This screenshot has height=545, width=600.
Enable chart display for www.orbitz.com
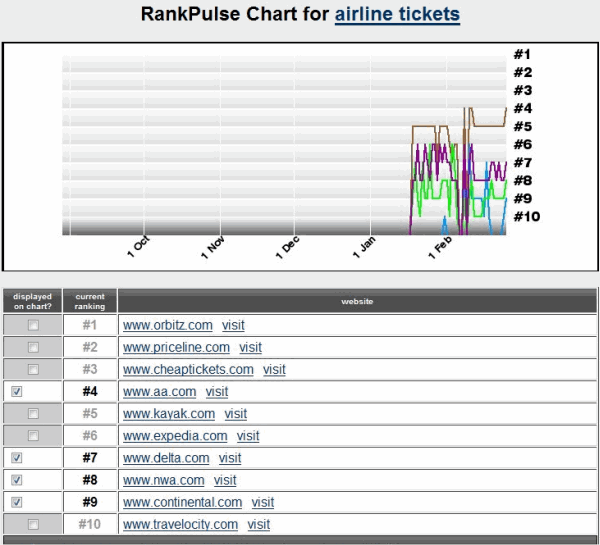pos(33,325)
